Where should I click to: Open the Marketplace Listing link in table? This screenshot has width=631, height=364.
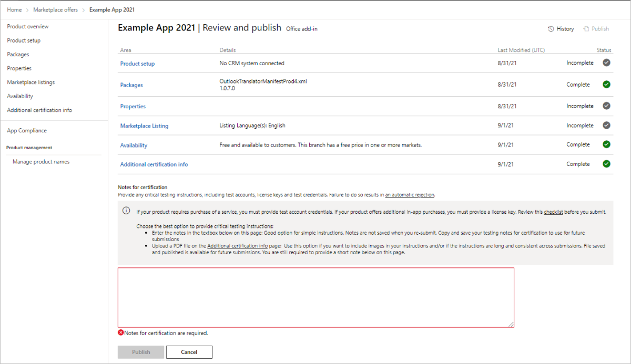pyautogui.click(x=144, y=126)
